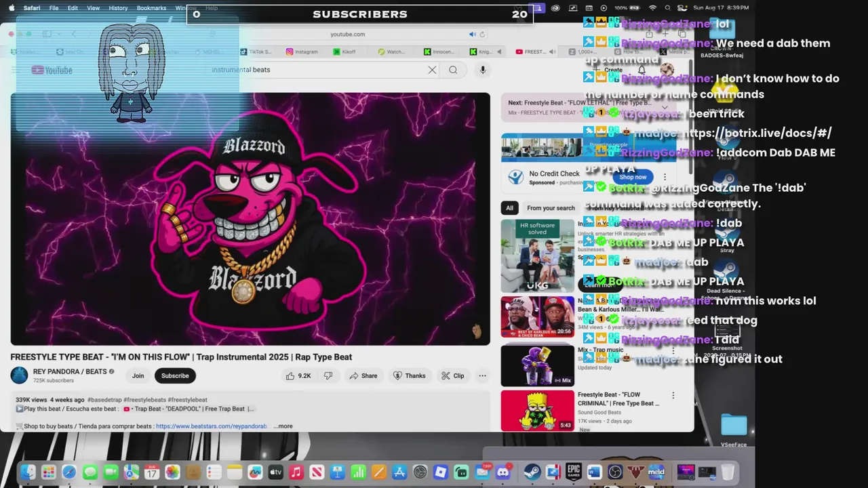The height and width of the screenshot is (488, 868).
Task: Like the video with 9.2K likes
Action: tap(298, 375)
